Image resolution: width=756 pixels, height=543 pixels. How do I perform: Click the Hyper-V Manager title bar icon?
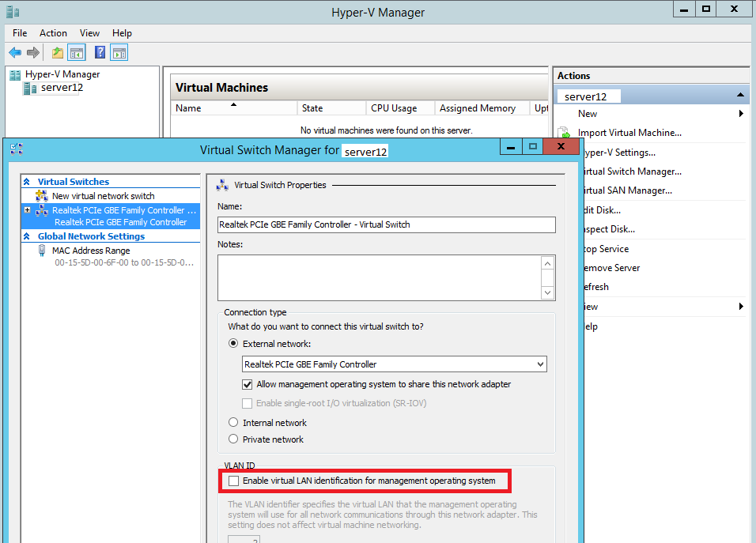click(x=13, y=12)
